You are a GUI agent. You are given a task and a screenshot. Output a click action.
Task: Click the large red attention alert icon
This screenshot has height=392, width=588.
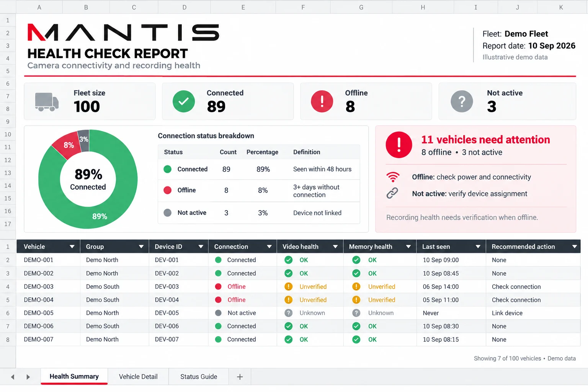(x=399, y=145)
